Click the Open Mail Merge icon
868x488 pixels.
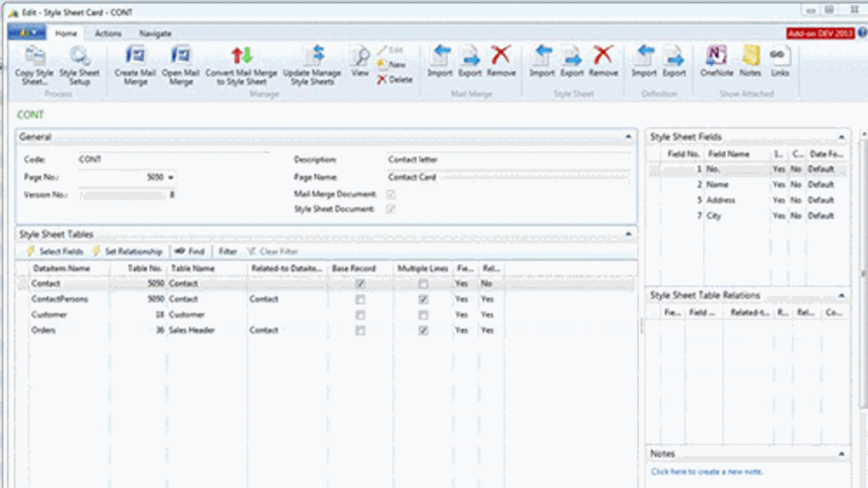pos(181,56)
